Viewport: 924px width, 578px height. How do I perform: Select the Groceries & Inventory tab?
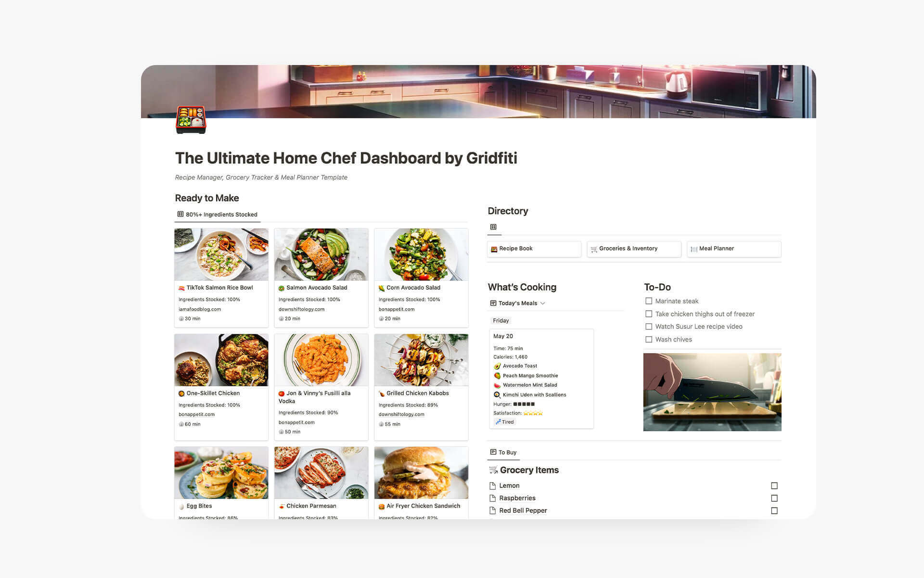coord(634,249)
